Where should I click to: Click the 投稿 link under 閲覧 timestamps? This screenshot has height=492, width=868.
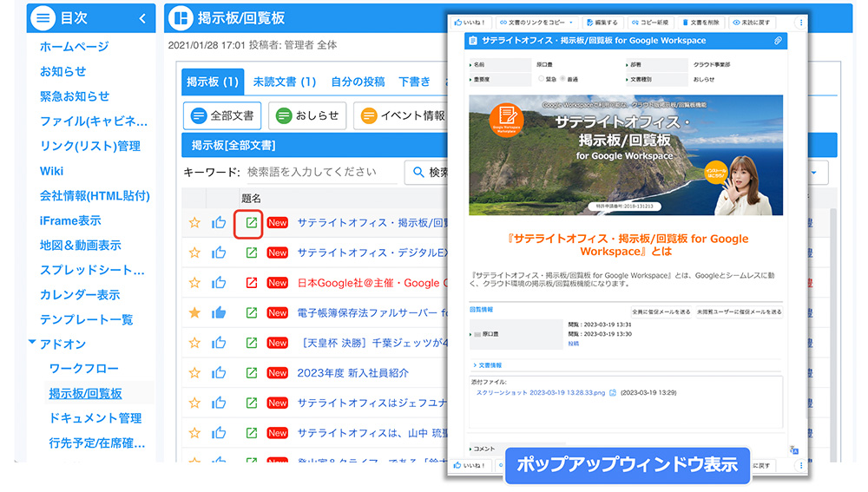(x=573, y=344)
